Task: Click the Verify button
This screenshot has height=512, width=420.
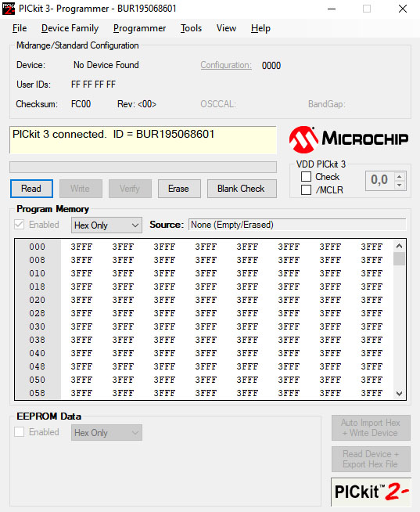Action: [130, 189]
